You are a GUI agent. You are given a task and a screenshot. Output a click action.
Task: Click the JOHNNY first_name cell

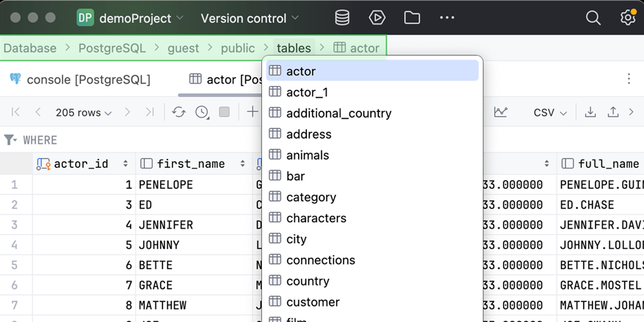click(194, 245)
